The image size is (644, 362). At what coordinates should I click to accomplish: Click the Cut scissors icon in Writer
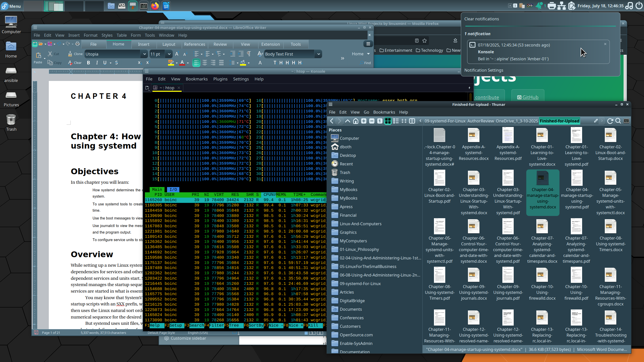[x=50, y=54]
